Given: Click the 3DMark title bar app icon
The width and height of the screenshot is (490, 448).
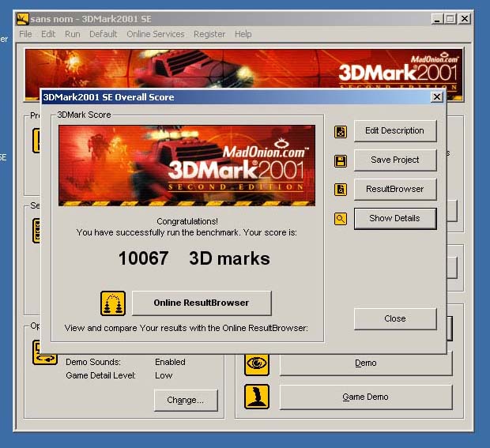Looking at the screenshot, I should pyautogui.click(x=22, y=19).
